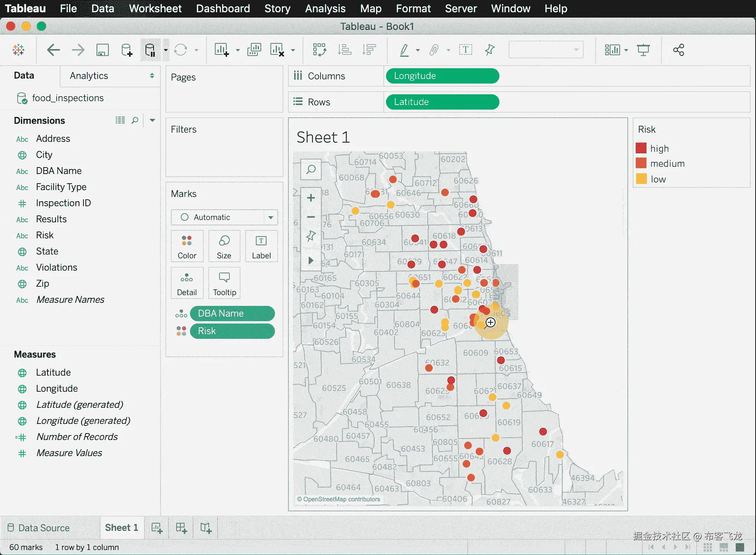Click the New Dashboard tab icon
The width and height of the screenshot is (756, 555).
(x=181, y=528)
